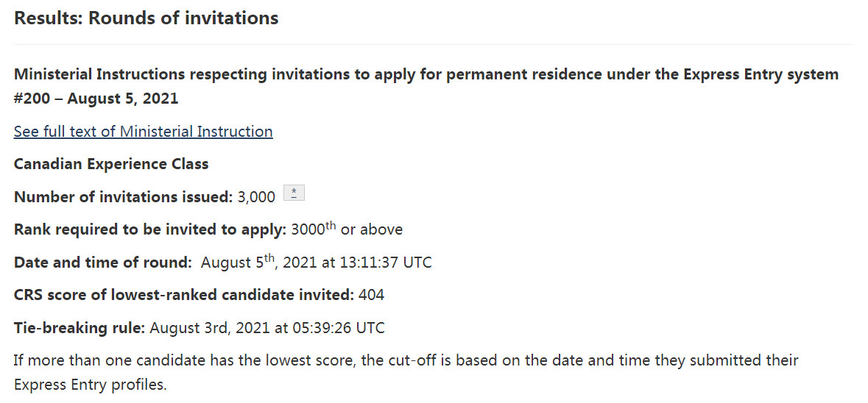Click the CRS score value 404
The width and height of the screenshot is (868, 403).
pyautogui.click(x=371, y=295)
